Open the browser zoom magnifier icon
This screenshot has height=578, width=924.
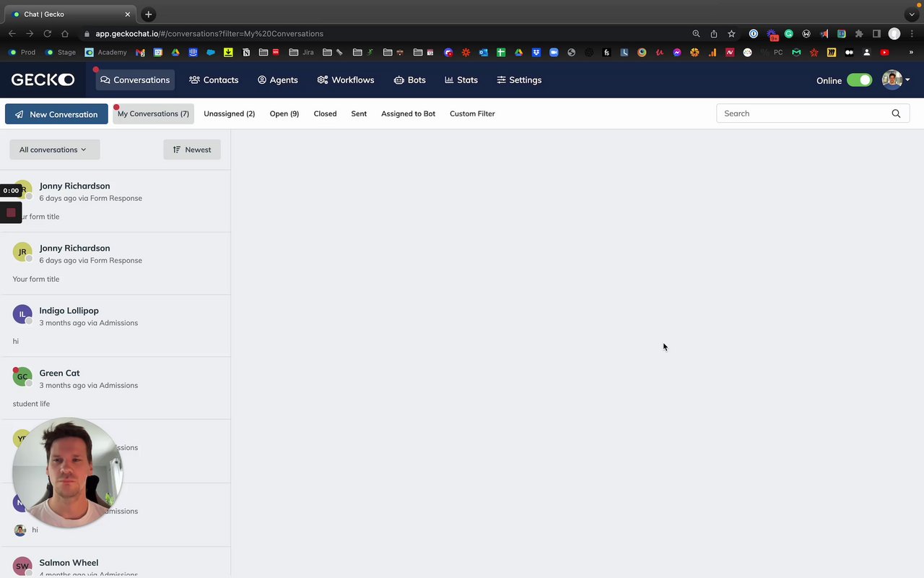click(x=696, y=33)
